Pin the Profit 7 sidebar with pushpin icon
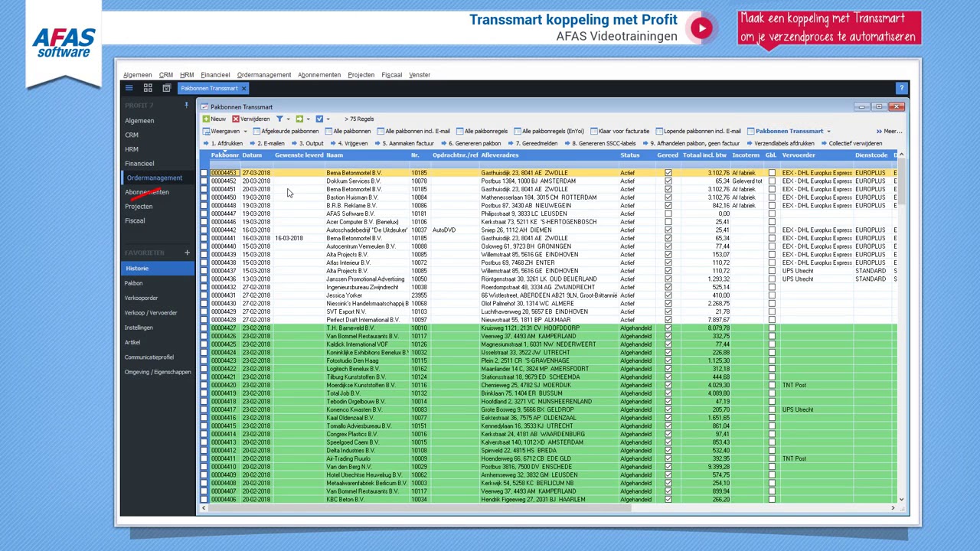 click(x=186, y=105)
